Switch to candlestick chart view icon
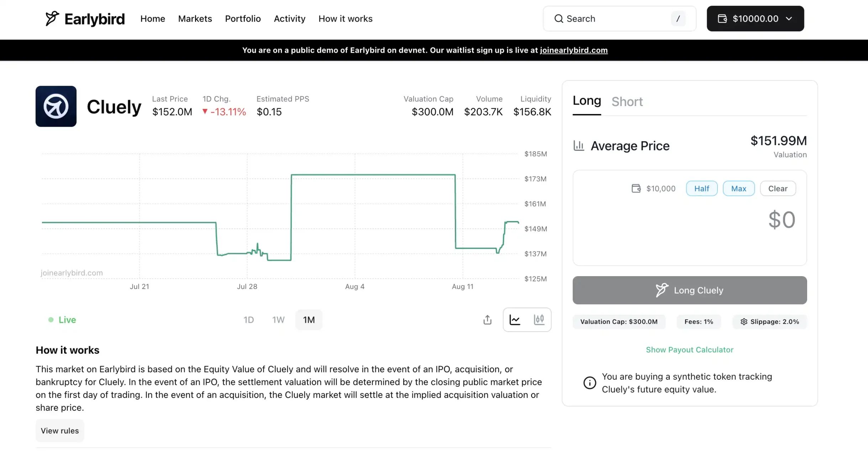 point(539,320)
